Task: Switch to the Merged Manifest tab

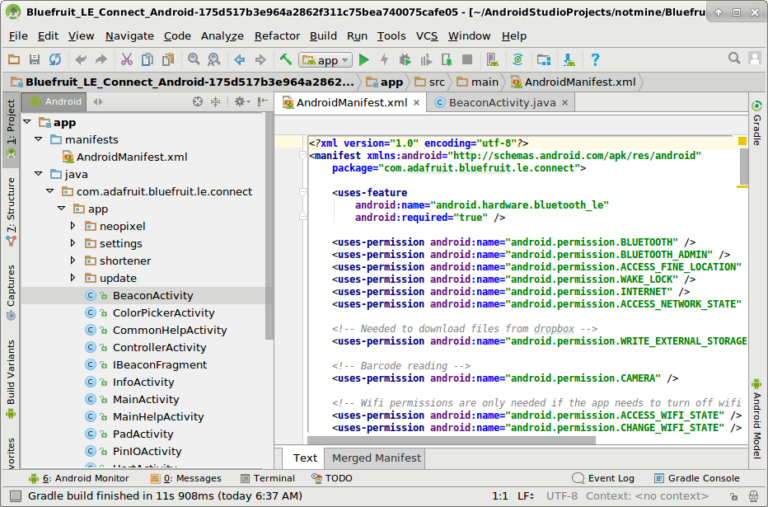Action: point(376,458)
